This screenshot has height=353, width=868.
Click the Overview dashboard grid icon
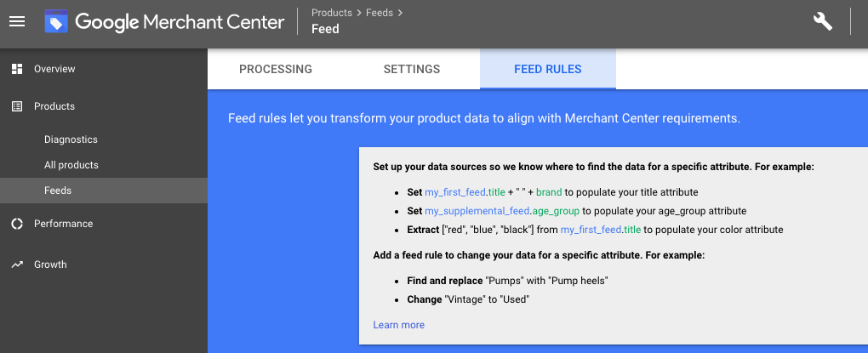[17, 69]
